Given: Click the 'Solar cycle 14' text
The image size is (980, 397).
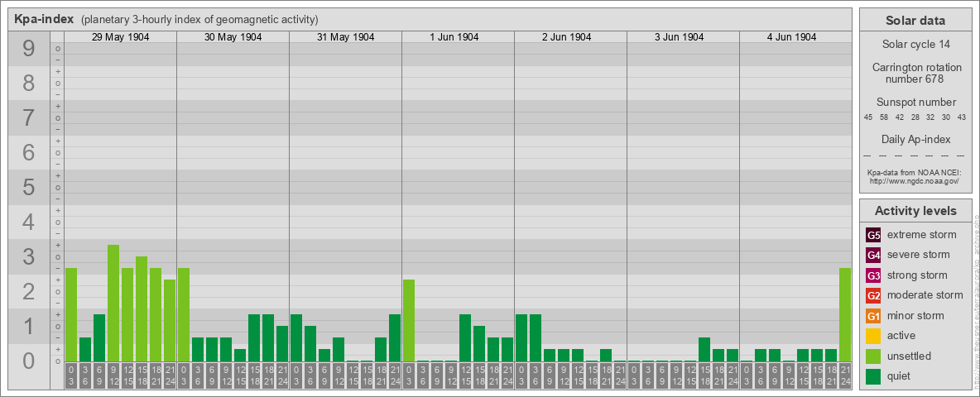Looking at the screenshot, I should (915, 45).
